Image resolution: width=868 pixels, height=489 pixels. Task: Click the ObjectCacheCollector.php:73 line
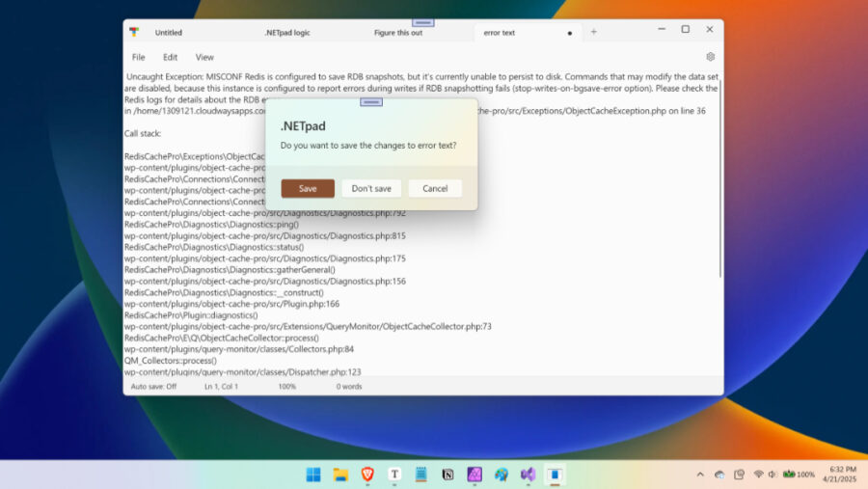click(308, 327)
